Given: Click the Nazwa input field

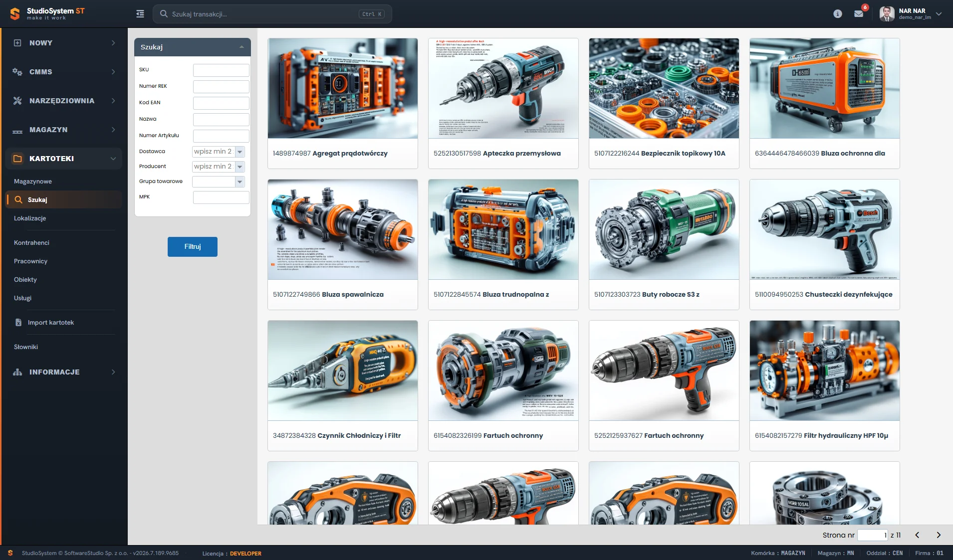Looking at the screenshot, I should (x=221, y=120).
